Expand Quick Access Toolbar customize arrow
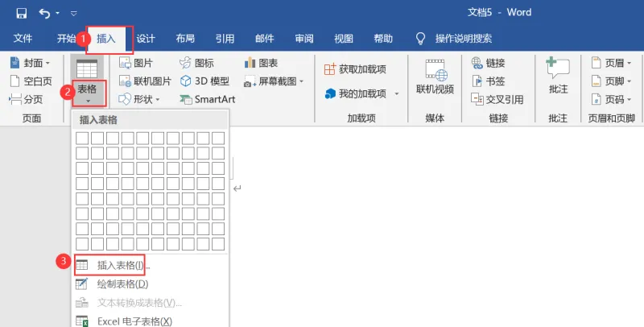This screenshot has height=327, width=644. click(x=73, y=14)
